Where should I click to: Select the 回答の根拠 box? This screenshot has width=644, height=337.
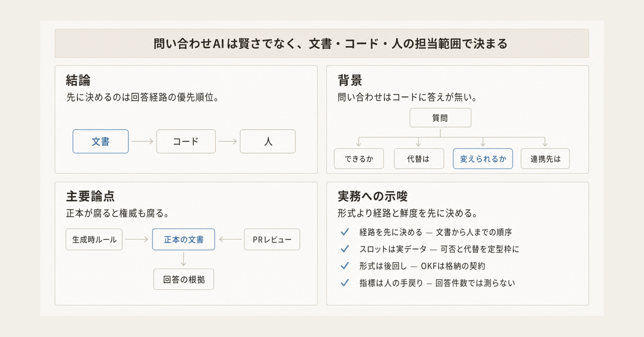[184, 280]
